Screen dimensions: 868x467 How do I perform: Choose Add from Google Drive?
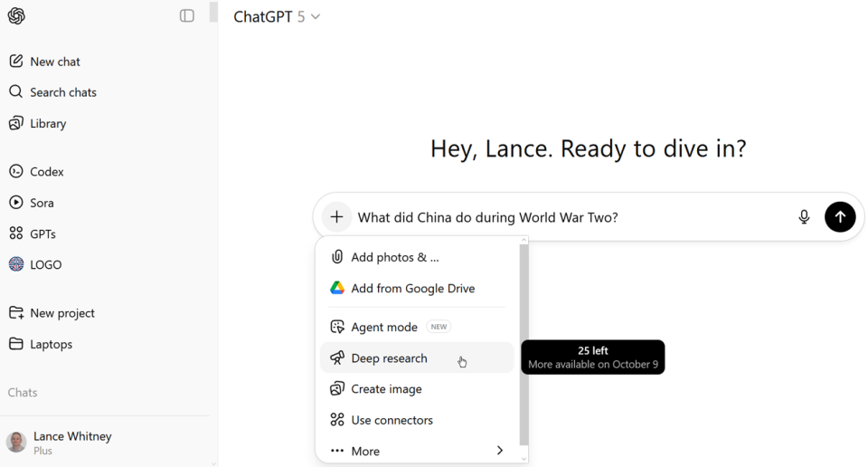click(x=412, y=289)
